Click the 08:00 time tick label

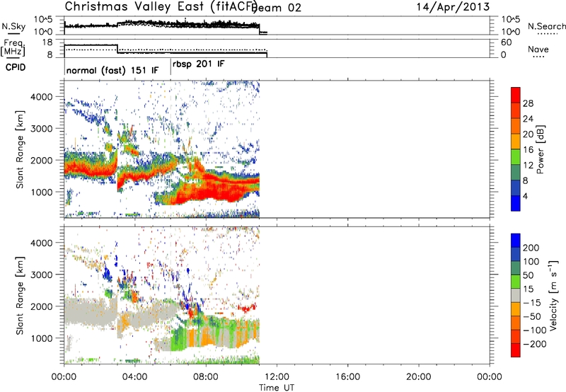tap(206, 377)
